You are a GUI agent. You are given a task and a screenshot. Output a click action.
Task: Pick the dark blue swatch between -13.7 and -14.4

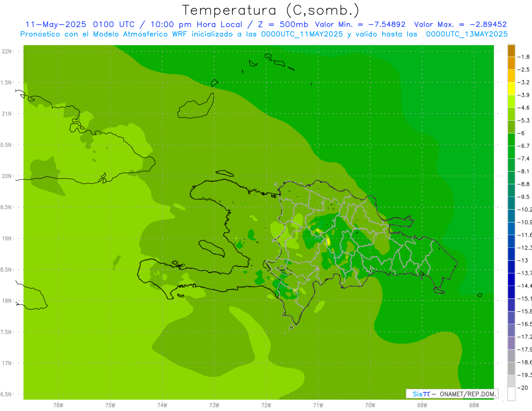tap(511, 279)
